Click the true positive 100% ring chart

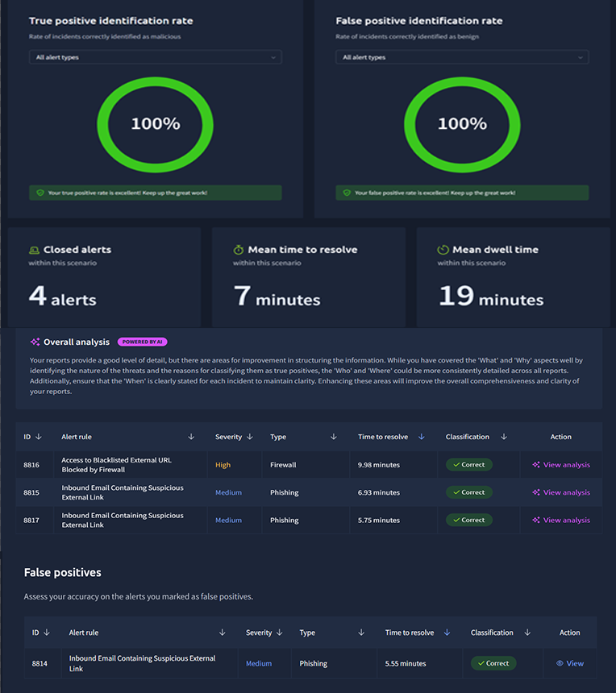(x=156, y=125)
